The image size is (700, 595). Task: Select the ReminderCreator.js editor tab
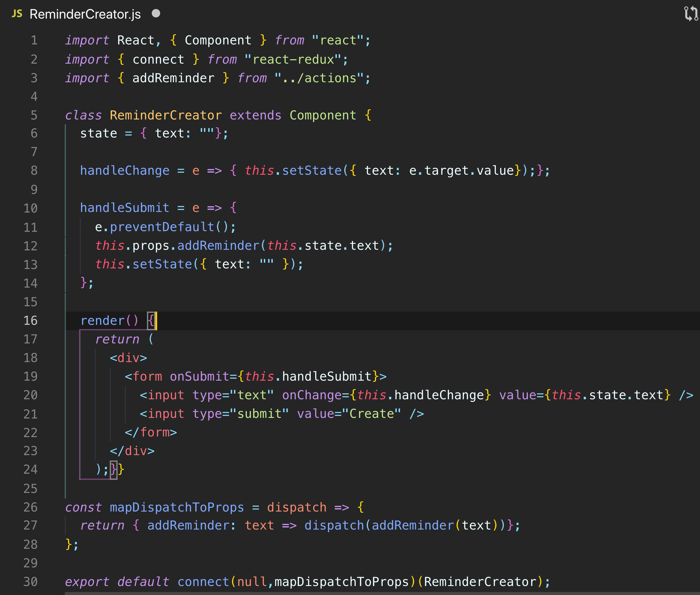(x=85, y=14)
